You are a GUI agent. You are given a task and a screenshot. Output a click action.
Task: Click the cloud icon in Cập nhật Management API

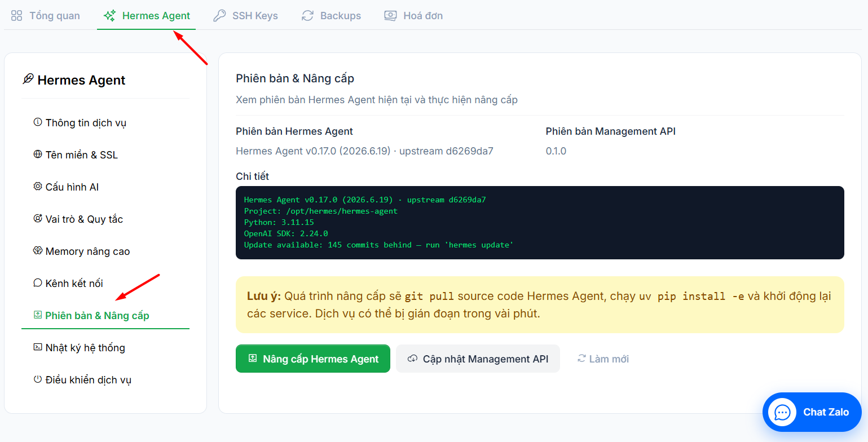click(413, 358)
